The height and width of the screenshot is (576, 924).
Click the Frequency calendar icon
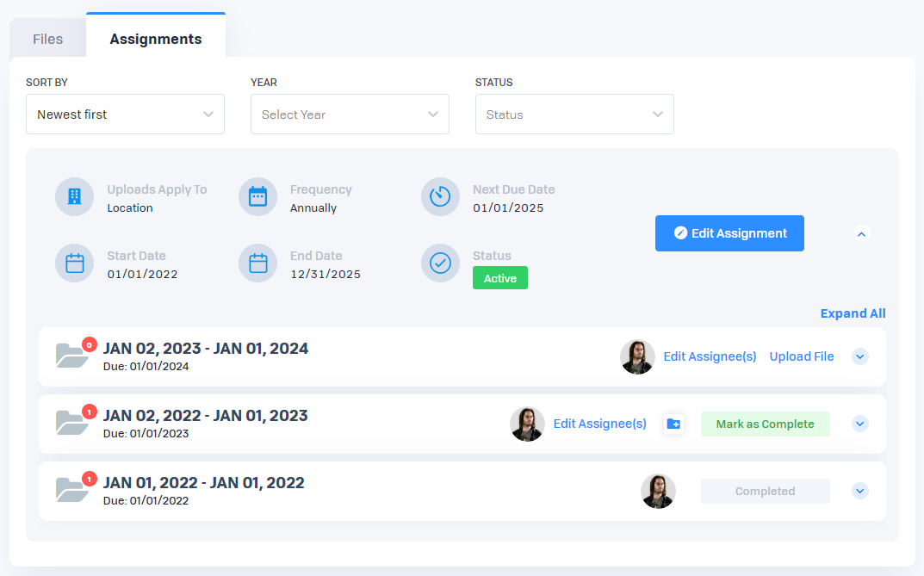click(x=257, y=197)
